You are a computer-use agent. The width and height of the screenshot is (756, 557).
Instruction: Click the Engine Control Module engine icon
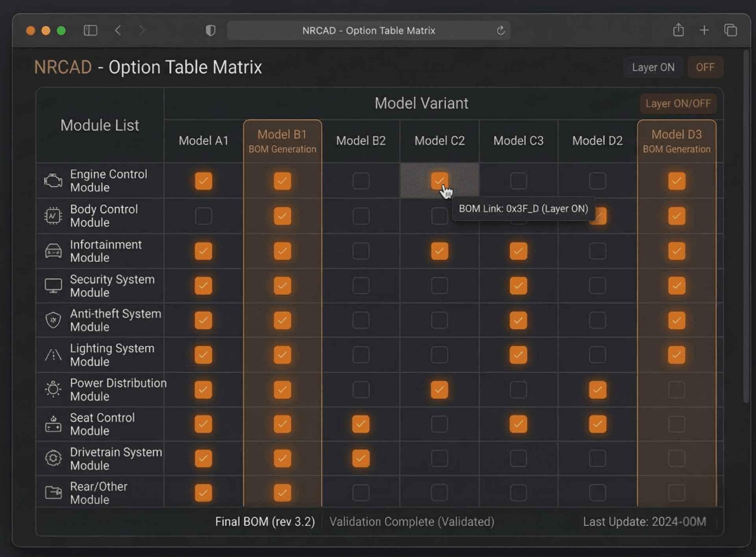(53, 181)
